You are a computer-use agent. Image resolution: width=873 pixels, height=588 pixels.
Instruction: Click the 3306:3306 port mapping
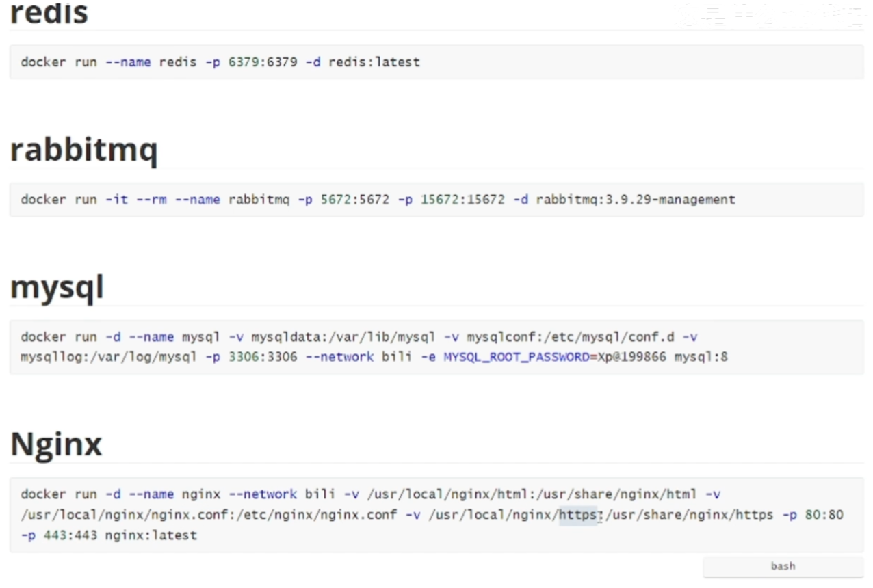click(263, 357)
